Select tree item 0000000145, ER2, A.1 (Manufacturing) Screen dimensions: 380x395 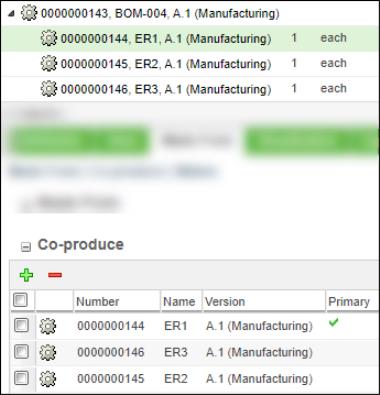click(x=166, y=64)
